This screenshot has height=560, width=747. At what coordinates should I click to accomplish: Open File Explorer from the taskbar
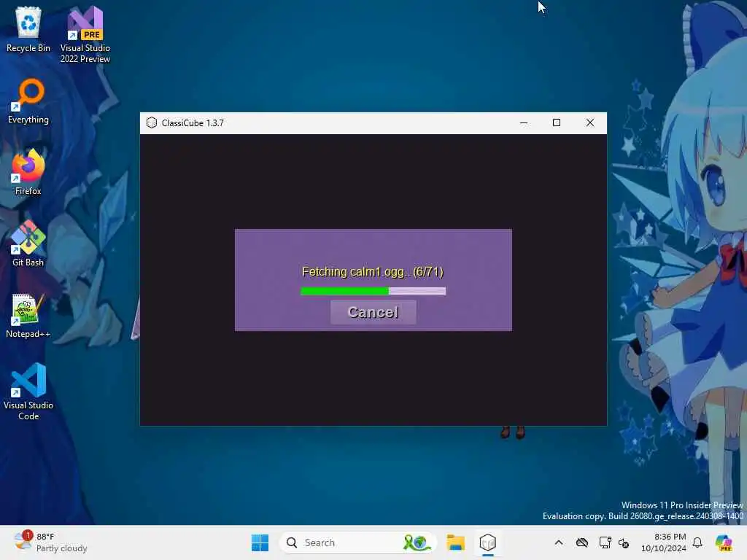tap(455, 542)
